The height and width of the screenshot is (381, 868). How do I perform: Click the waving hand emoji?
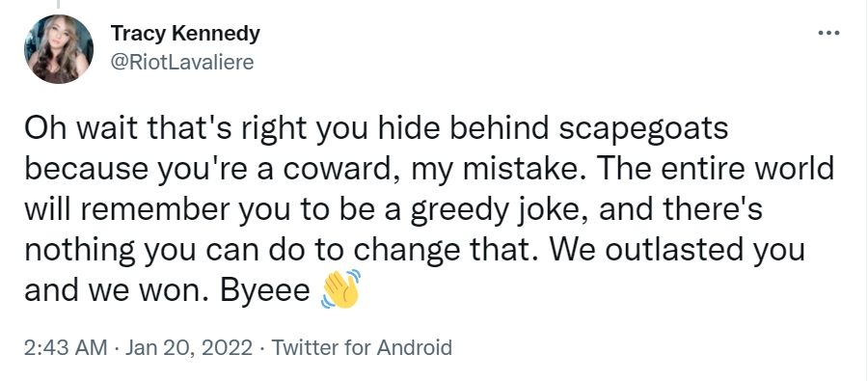340,289
